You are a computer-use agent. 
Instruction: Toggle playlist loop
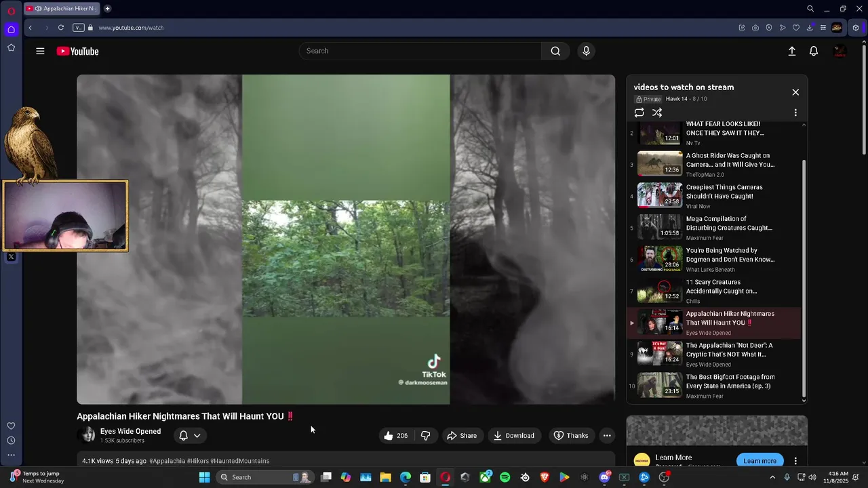[x=639, y=113]
